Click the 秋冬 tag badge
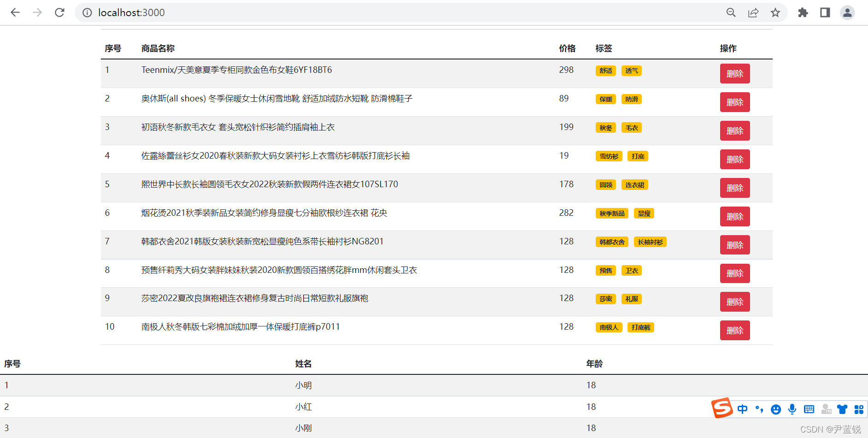Image resolution: width=868 pixels, height=438 pixels. [606, 128]
